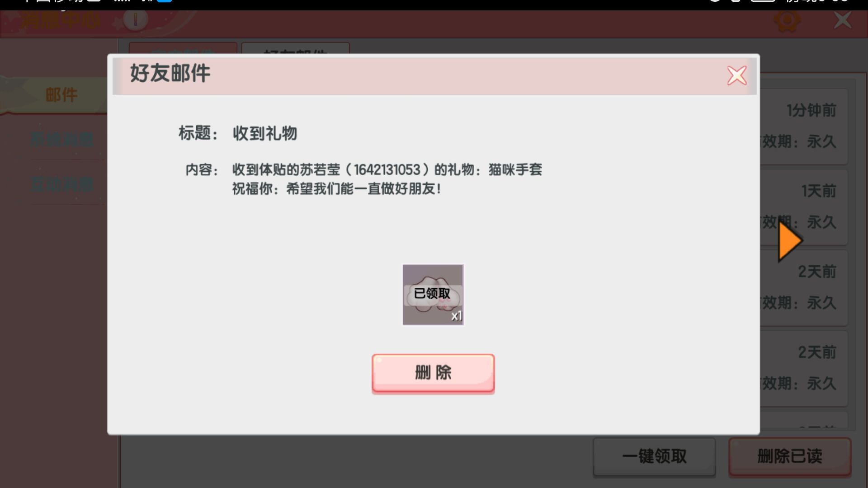Image resolution: width=868 pixels, height=488 pixels.
Task: Click the 删除 button in the dialog
Action: click(433, 373)
